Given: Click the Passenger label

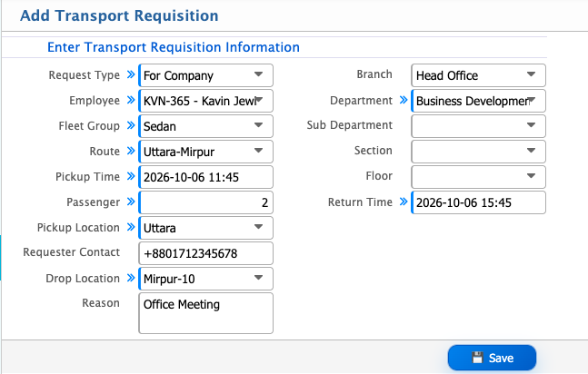Looking at the screenshot, I should tap(93, 202).
